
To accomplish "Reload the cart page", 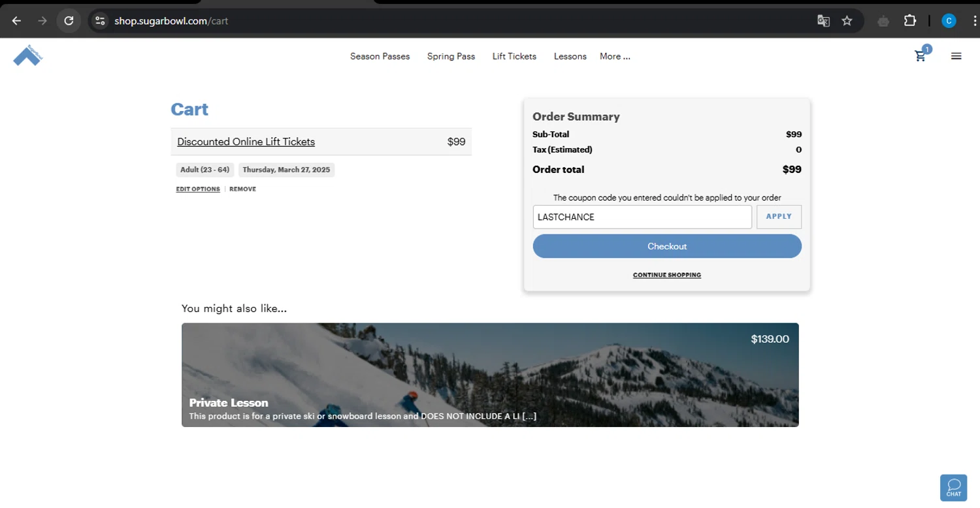I will tap(69, 21).
